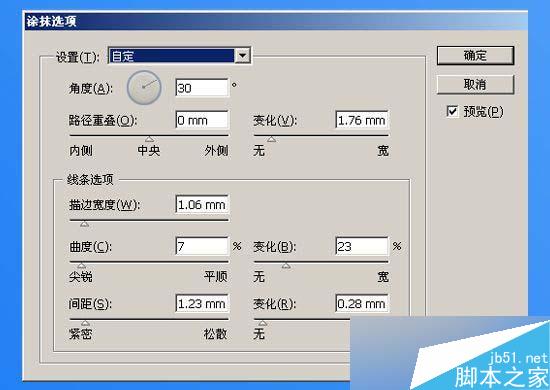Click the 松散 label under spacing slider

215,334
